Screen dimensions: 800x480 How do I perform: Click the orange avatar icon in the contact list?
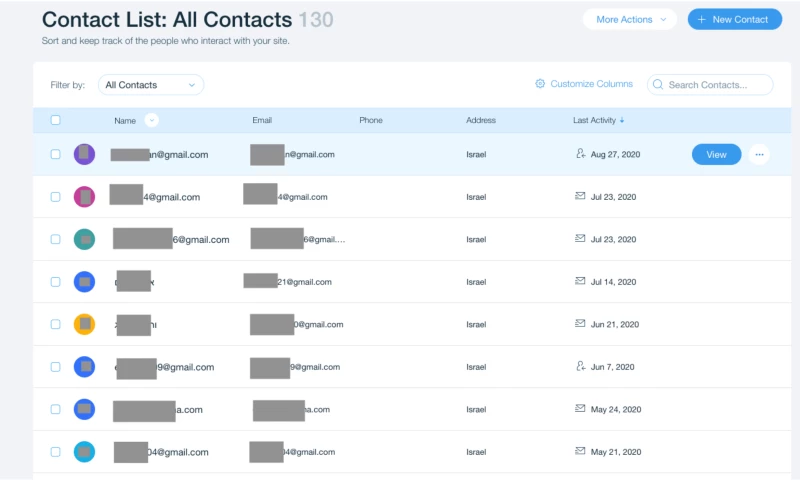coord(85,324)
